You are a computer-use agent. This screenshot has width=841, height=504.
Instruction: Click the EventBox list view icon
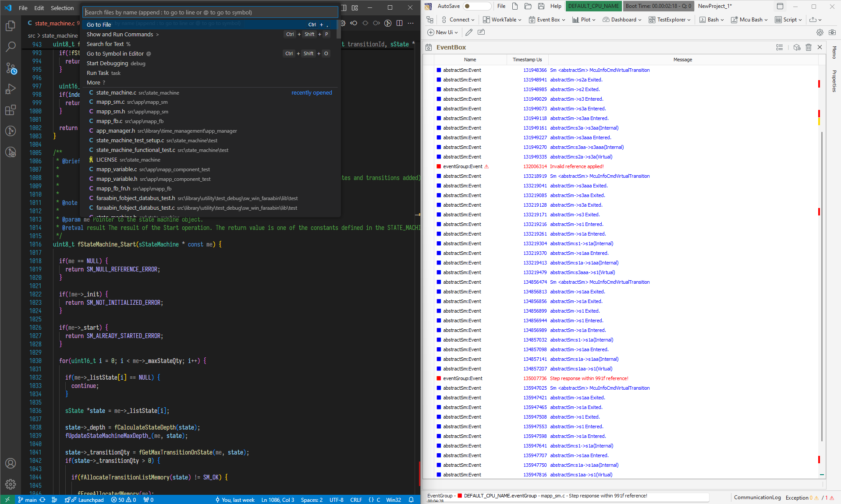(x=780, y=47)
